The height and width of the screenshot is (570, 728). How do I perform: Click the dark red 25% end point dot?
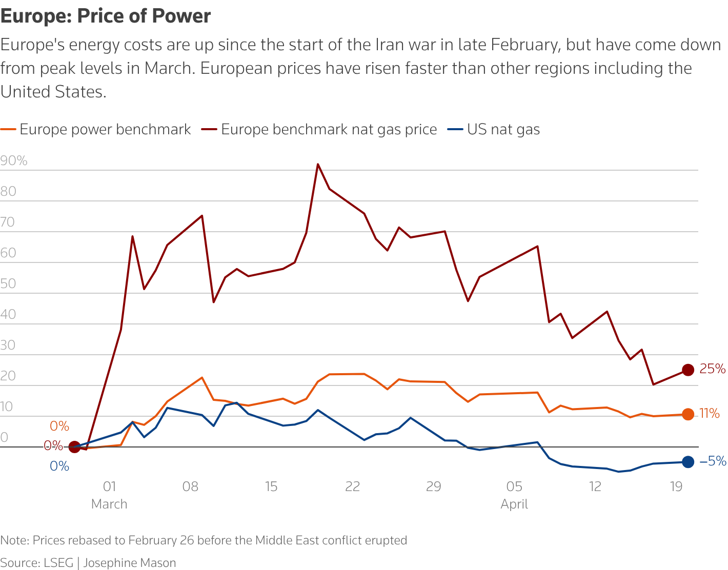(688, 370)
